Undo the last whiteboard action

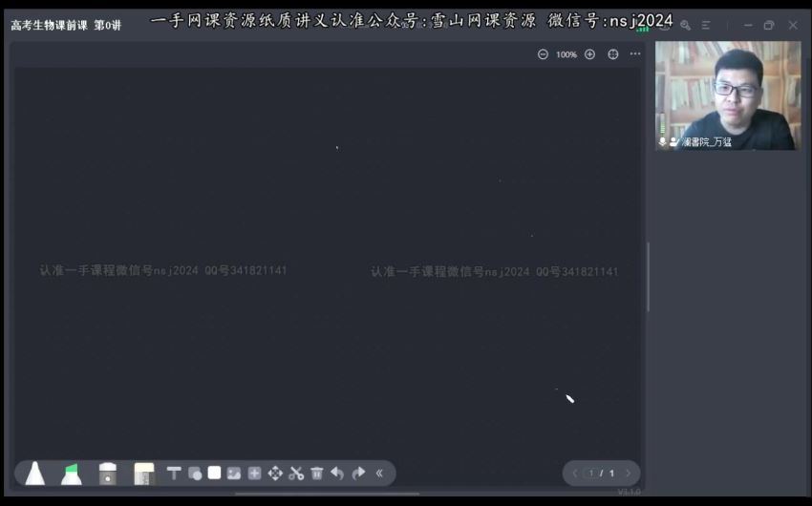coord(337,473)
